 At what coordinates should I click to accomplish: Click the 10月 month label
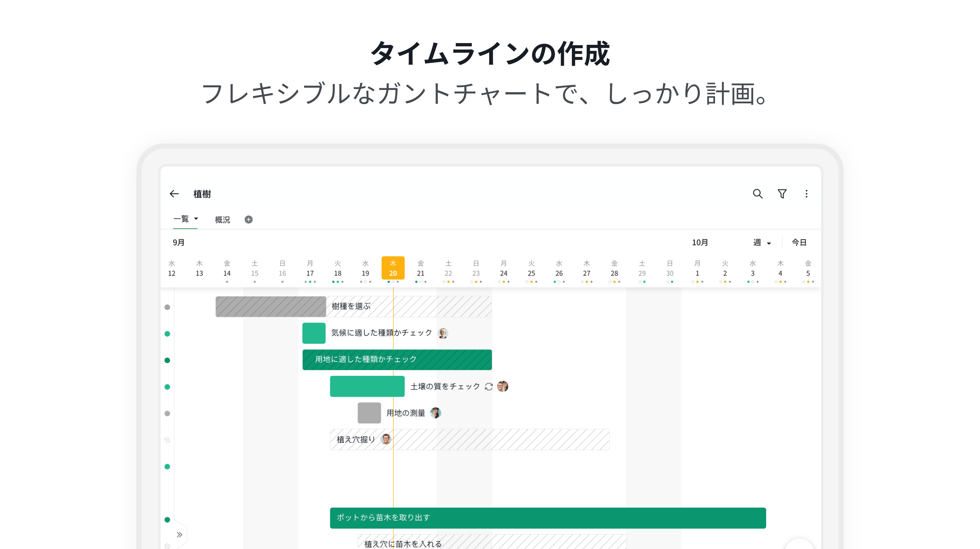coord(700,243)
